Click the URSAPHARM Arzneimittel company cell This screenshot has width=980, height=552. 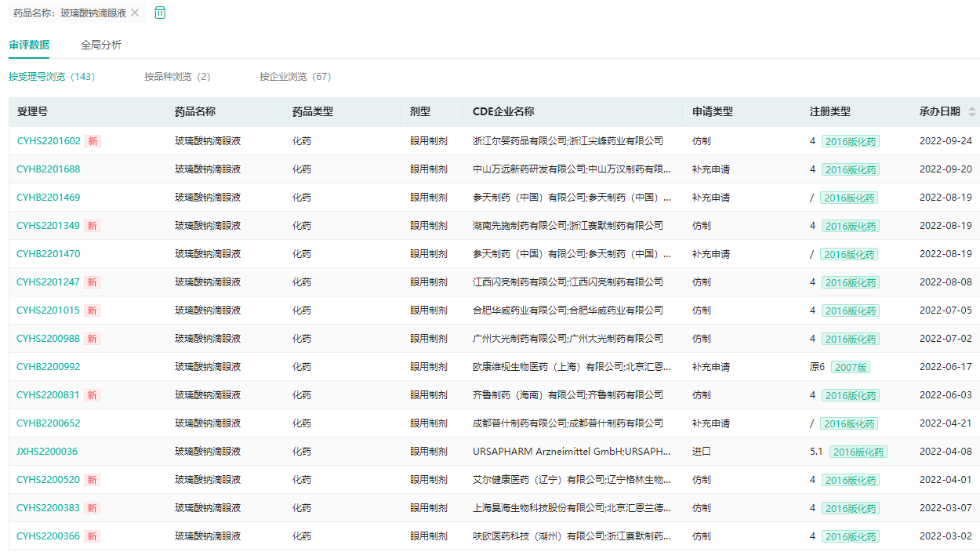[x=572, y=452]
